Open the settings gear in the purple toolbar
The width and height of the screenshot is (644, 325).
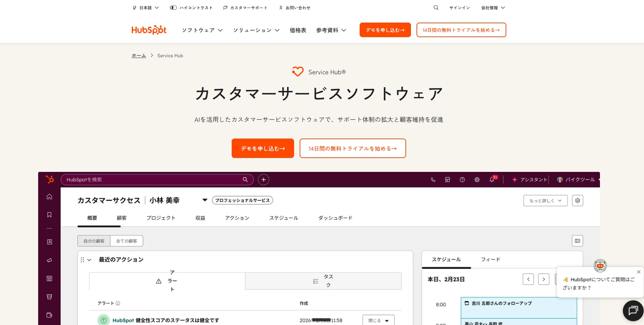pos(477,180)
